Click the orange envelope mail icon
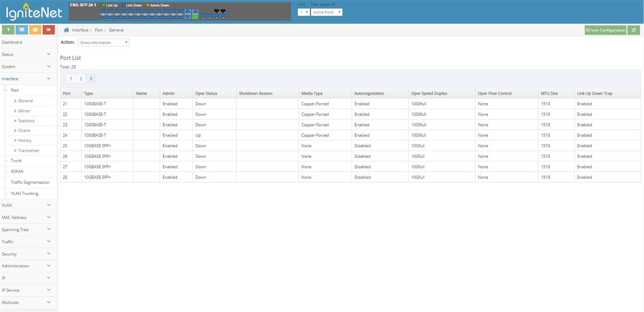The height and width of the screenshot is (312, 644). tap(35, 30)
